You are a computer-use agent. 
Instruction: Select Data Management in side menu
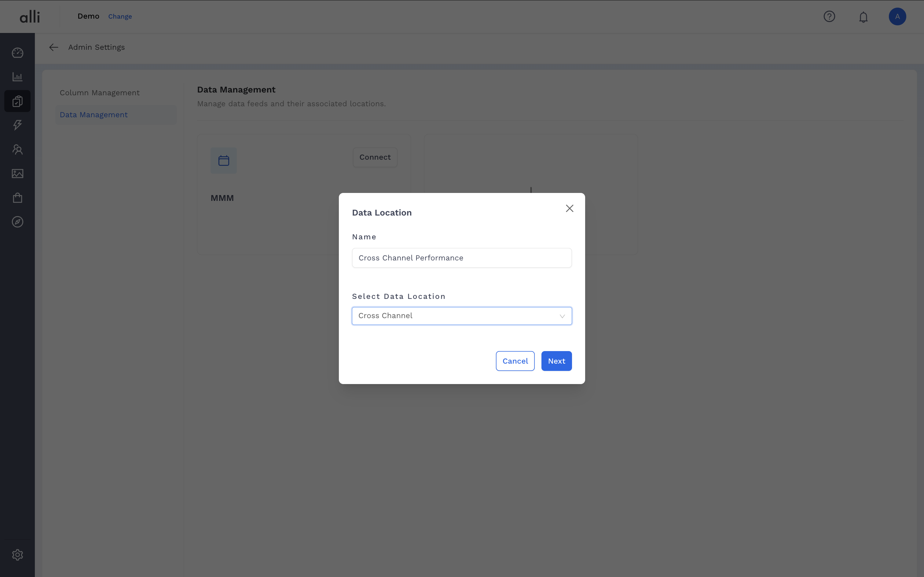[x=94, y=115]
